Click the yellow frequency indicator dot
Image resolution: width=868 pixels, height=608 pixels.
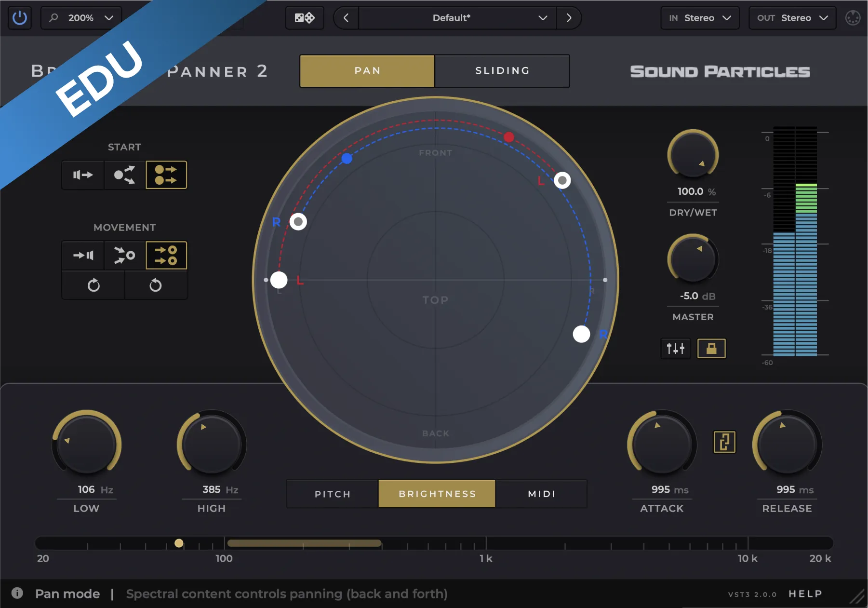click(x=179, y=543)
